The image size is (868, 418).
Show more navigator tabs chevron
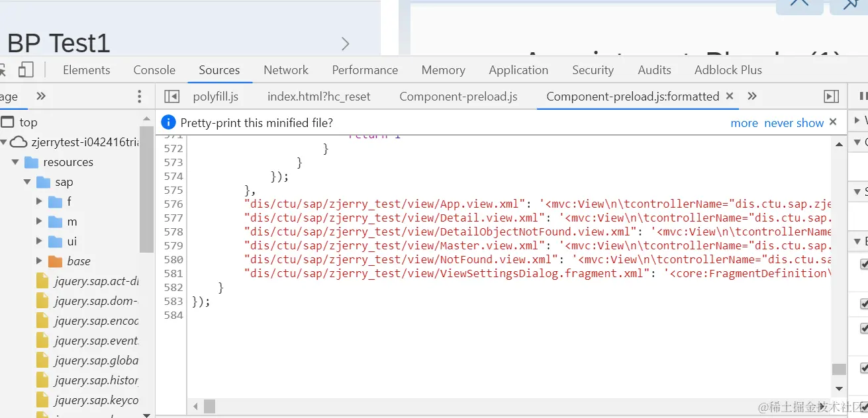point(41,97)
